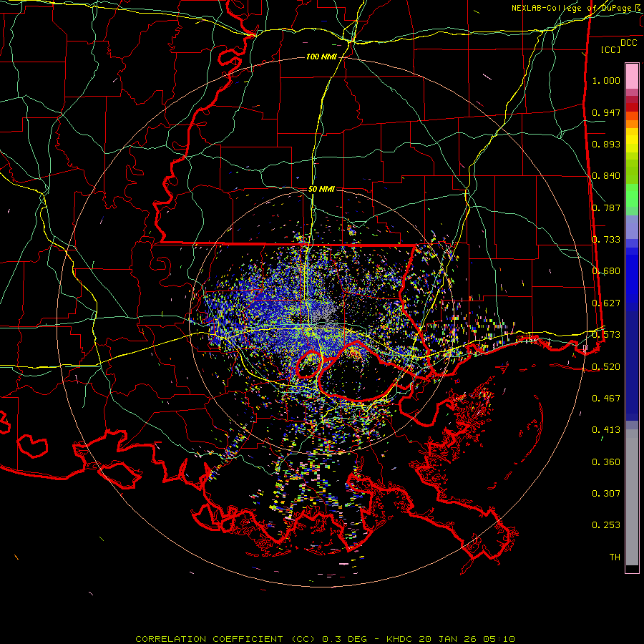Select the 0.573 scale value

click(606, 335)
